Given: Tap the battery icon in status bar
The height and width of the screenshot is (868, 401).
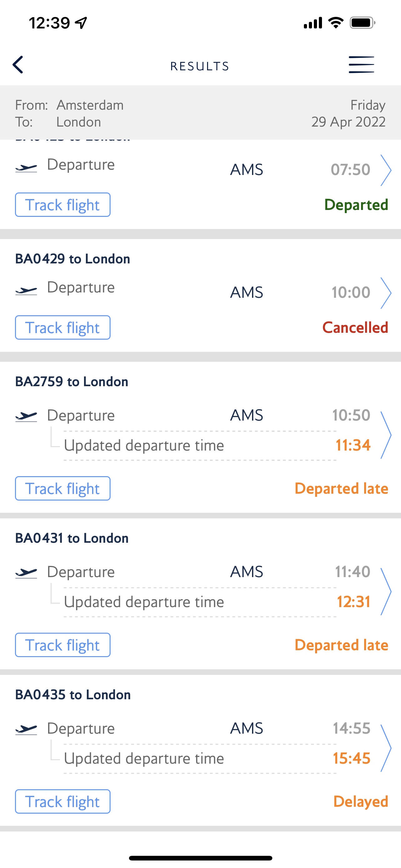Looking at the screenshot, I should pyautogui.click(x=362, y=23).
